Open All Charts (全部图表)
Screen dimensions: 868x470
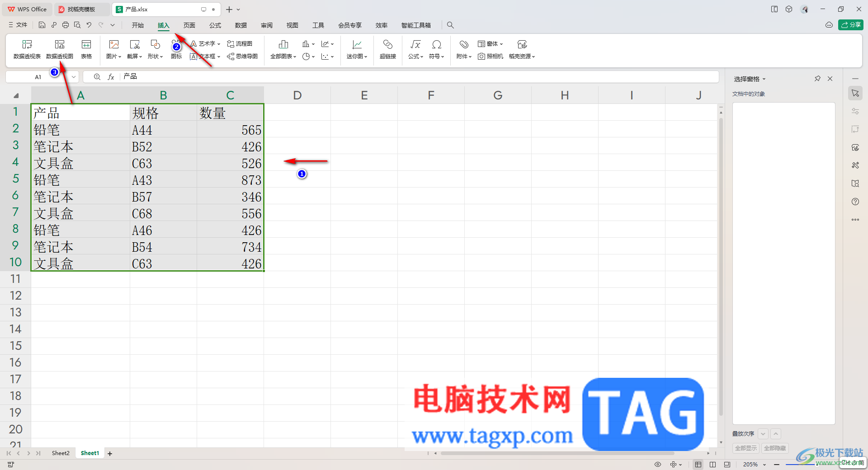[x=283, y=50]
